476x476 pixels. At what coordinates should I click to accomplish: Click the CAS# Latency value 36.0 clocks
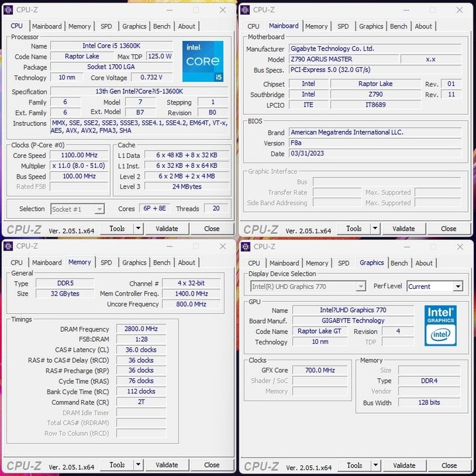pyautogui.click(x=141, y=350)
